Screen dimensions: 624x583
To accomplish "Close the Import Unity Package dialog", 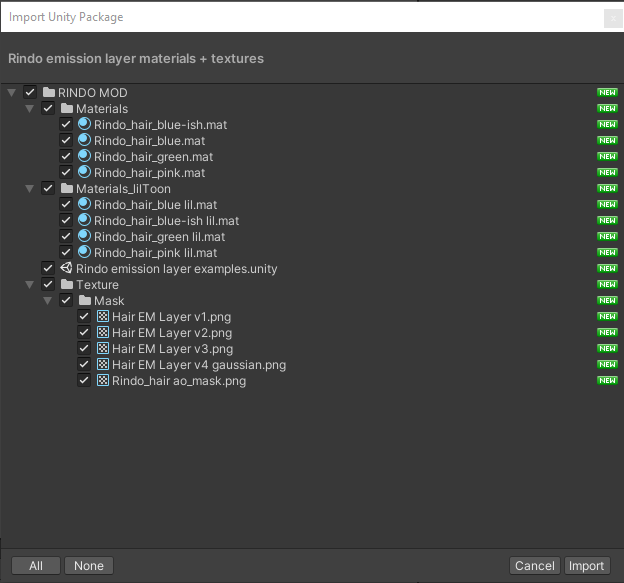I will coord(613,18).
